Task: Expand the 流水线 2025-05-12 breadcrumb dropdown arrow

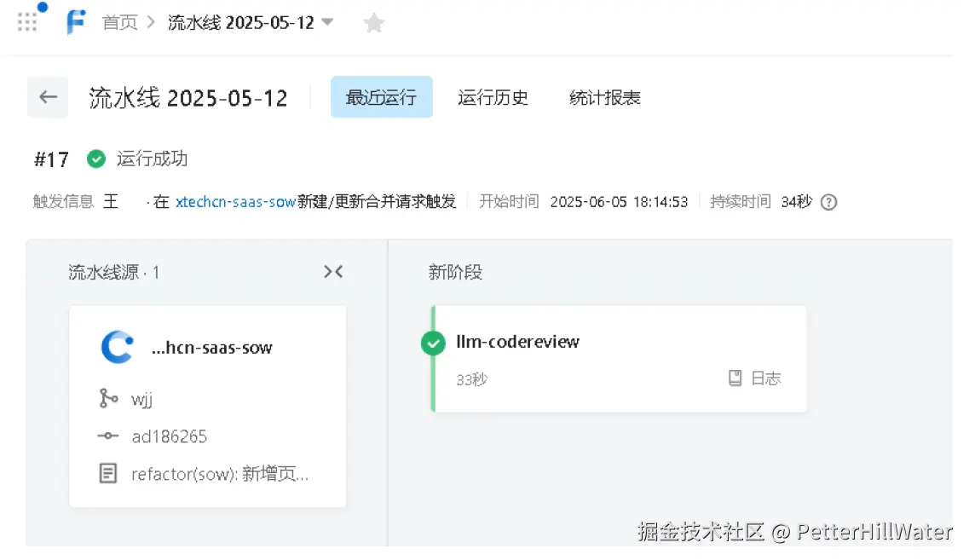Action: tap(327, 22)
